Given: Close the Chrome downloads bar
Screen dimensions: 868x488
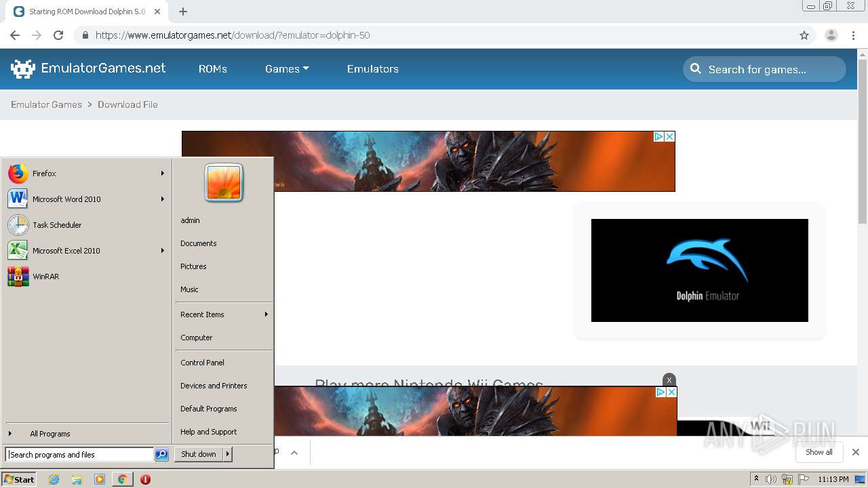Looking at the screenshot, I should click(x=856, y=452).
